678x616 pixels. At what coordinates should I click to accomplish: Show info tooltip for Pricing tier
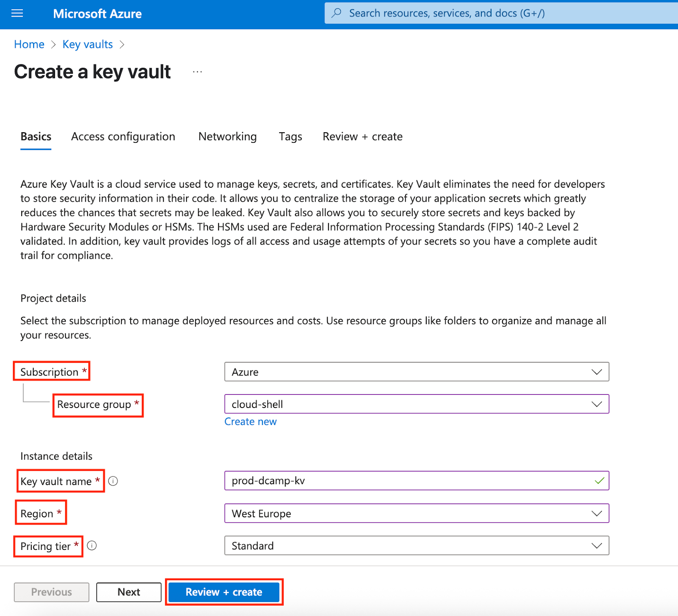pyautogui.click(x=92, y=546)
